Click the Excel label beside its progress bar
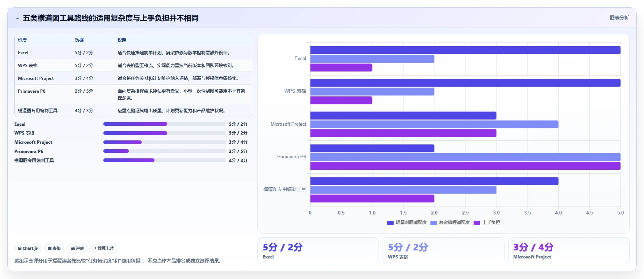This screenshot has width=644, height=279. 20,124
